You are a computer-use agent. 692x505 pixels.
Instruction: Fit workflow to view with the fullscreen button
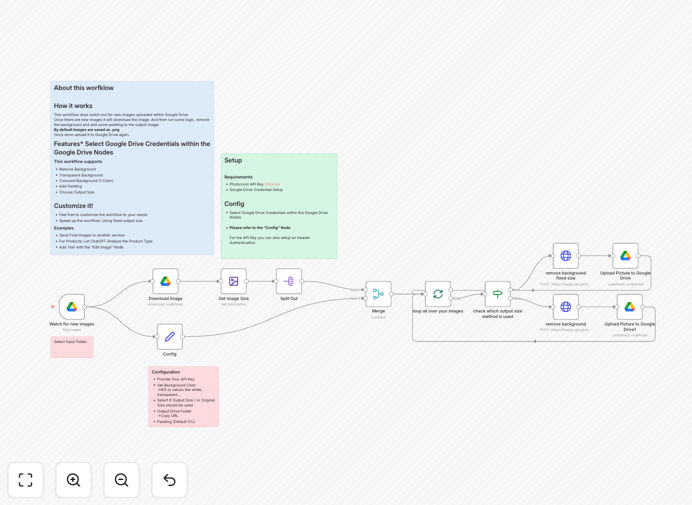point(26,480)
